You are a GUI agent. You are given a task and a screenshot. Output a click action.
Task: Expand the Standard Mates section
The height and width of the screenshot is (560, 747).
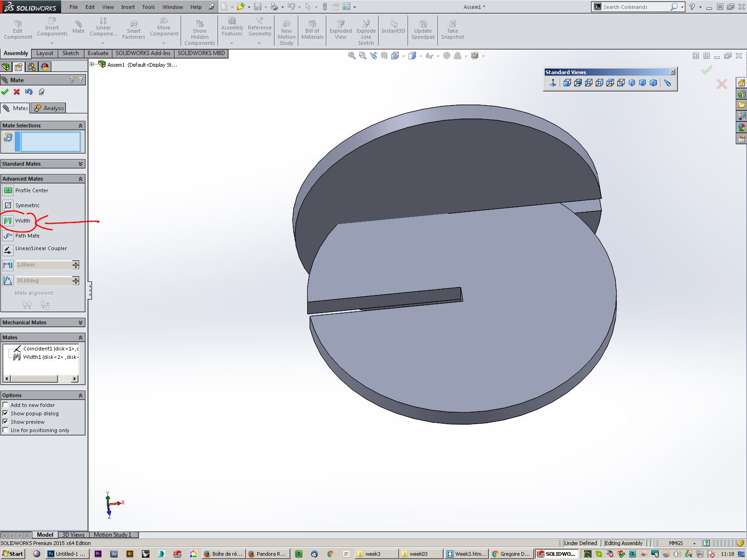[x=80, y=164]
